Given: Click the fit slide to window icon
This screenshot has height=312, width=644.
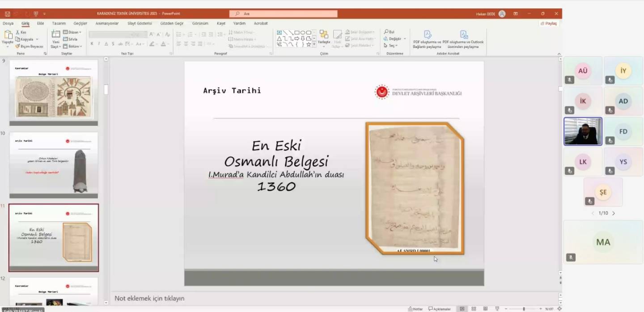Looking at the screenshot, I should pos(559,309).
